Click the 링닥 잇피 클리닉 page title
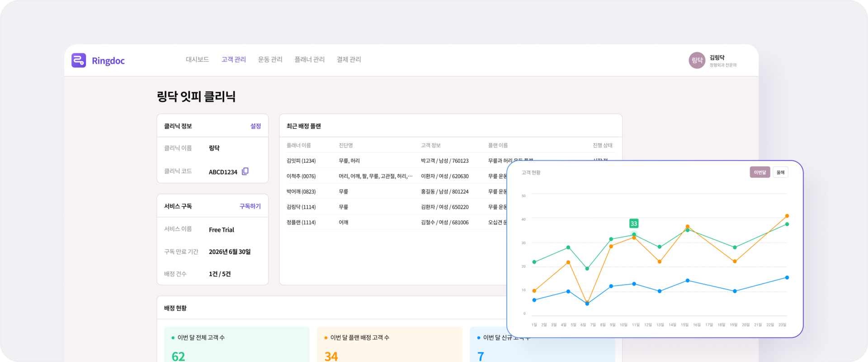The width and height of the screenshot is (868, 362). (x=196, y=97)
